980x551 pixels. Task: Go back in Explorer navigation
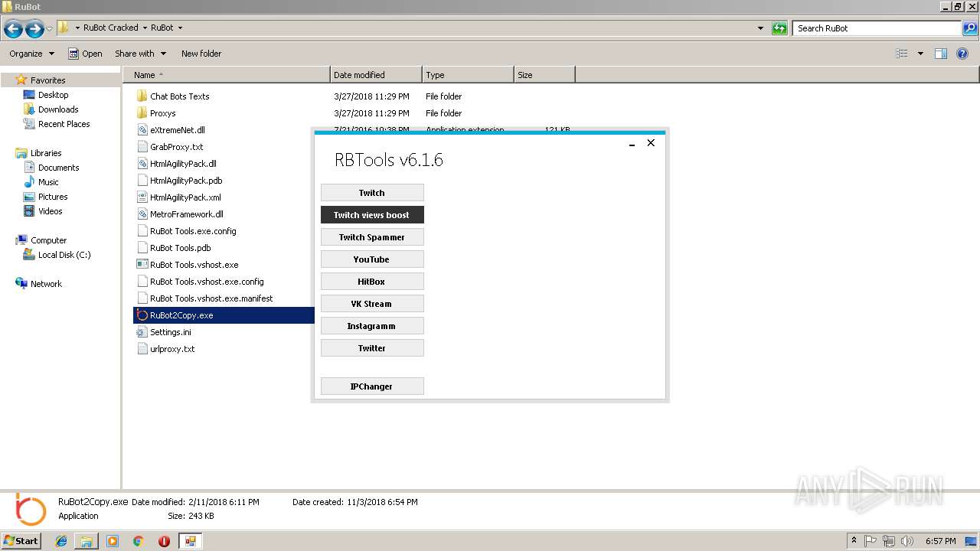click(x=13, y=29)
